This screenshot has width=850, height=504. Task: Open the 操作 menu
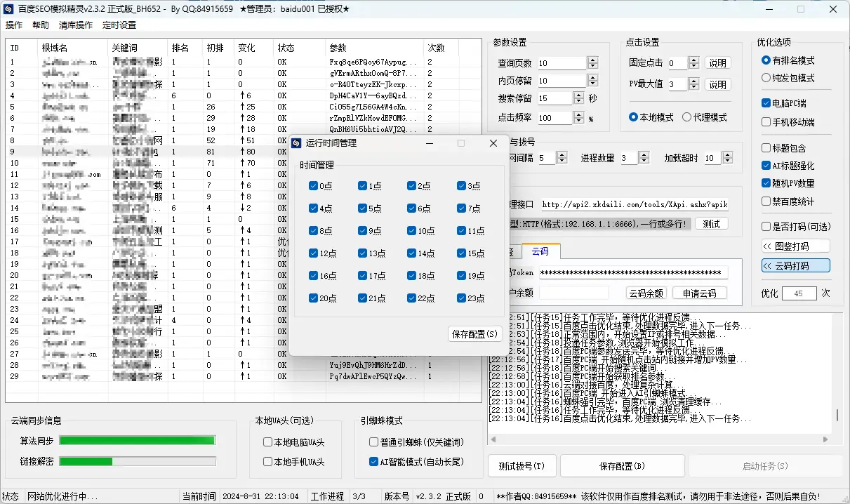click(x=14, y=25)
